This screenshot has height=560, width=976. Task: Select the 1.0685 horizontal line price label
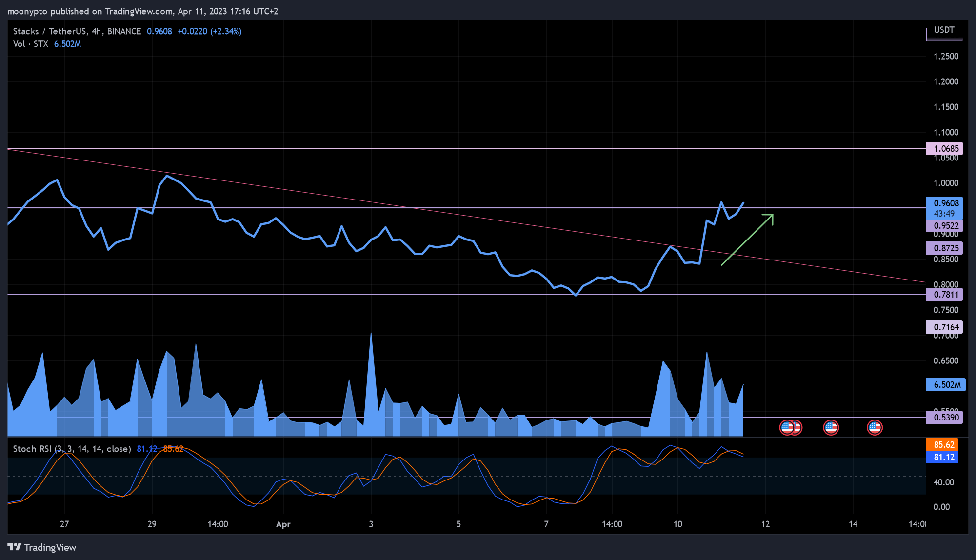pos(944,149)
